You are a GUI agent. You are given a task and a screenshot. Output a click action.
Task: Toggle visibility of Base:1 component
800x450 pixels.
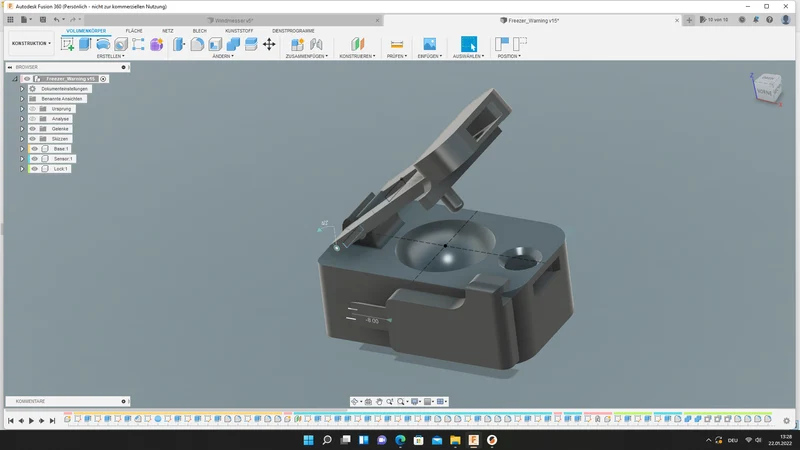(x=35, y=148)
